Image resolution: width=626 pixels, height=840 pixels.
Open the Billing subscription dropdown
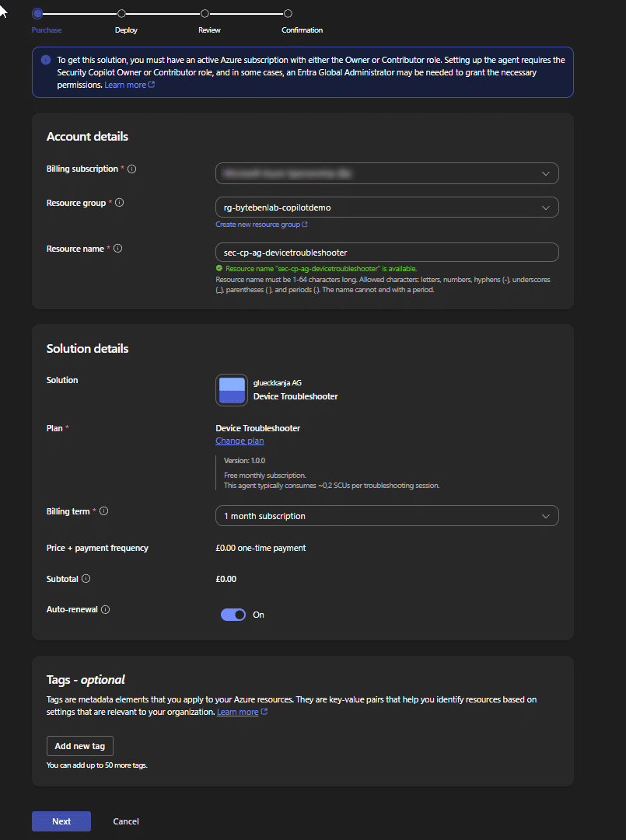point(386,173)
